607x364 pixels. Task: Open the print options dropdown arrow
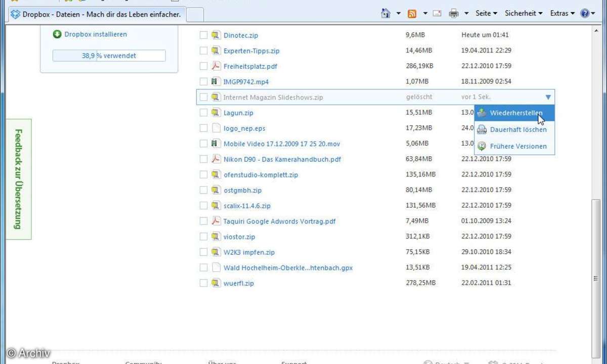466,14
